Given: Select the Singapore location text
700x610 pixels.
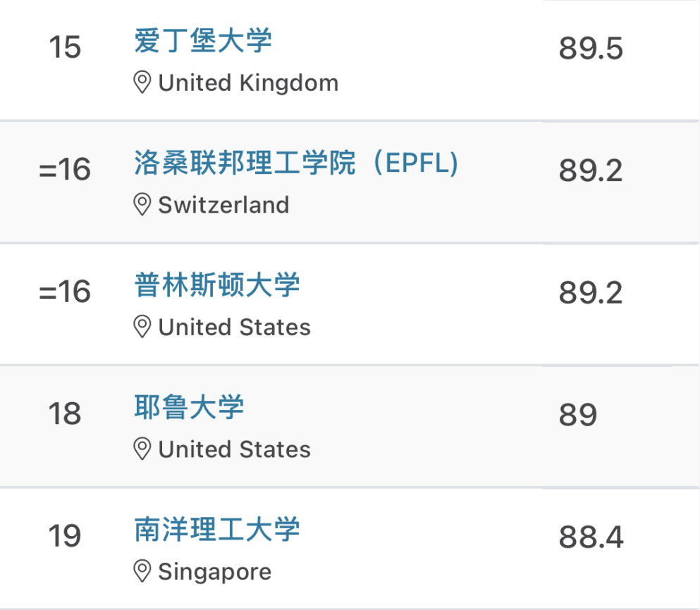Looking at the screenshot, I should (x=214, y=571).
